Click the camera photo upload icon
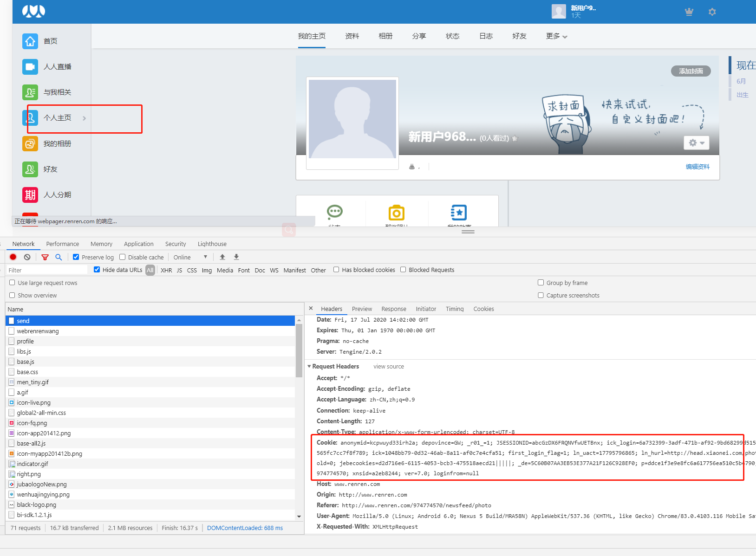This screenshot has width=756, height=556. point(397,213)
